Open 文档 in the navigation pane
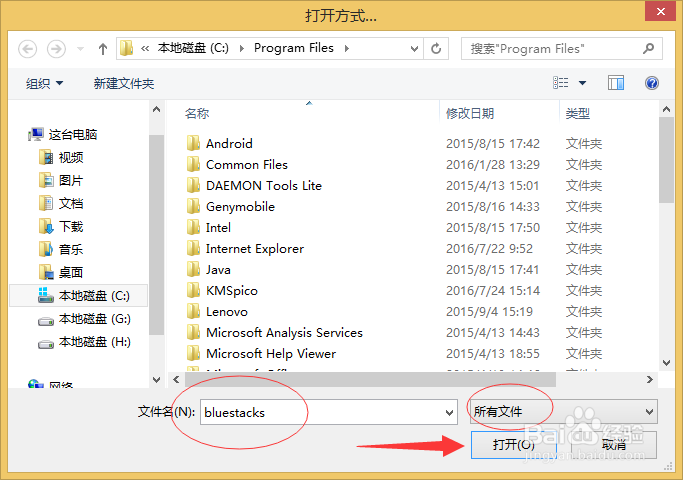 click(61, 203)
